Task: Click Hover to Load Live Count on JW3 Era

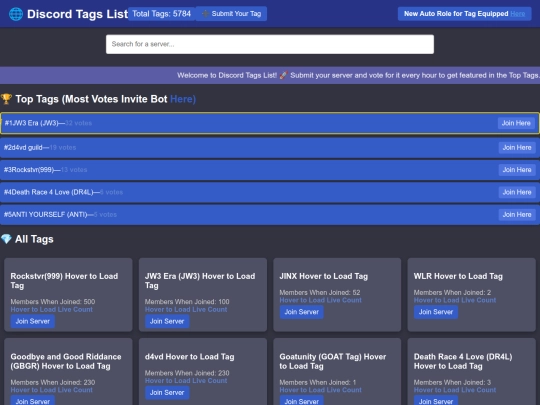Action: coord(186,310)
